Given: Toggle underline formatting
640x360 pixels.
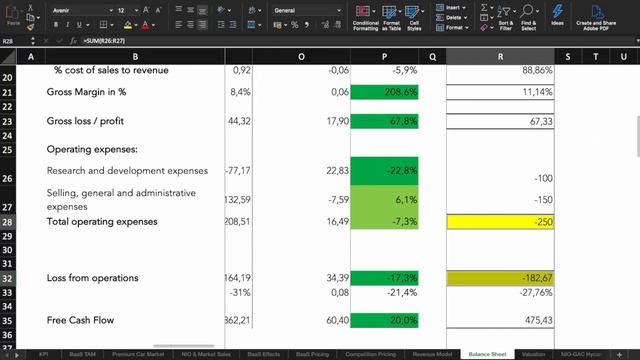Looking at the screenshot, I should pyautogui.click(x=79, y=25).
